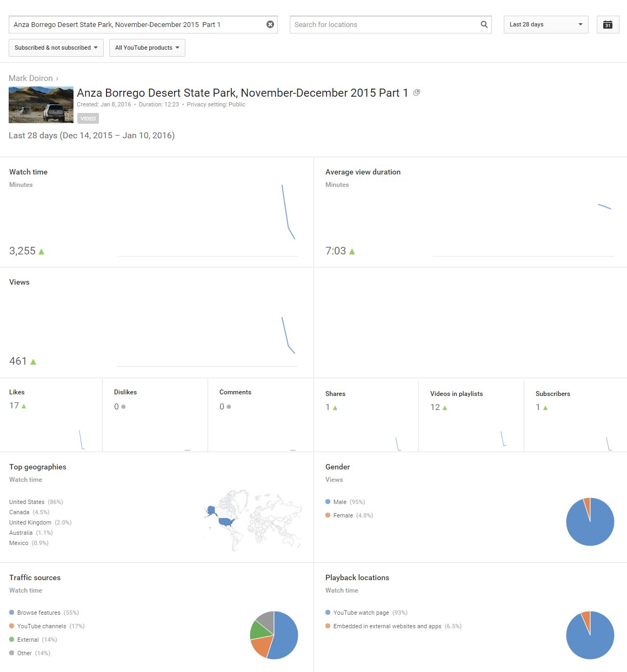Expand the Last 28 days dropdown

(x=545, y=24)
